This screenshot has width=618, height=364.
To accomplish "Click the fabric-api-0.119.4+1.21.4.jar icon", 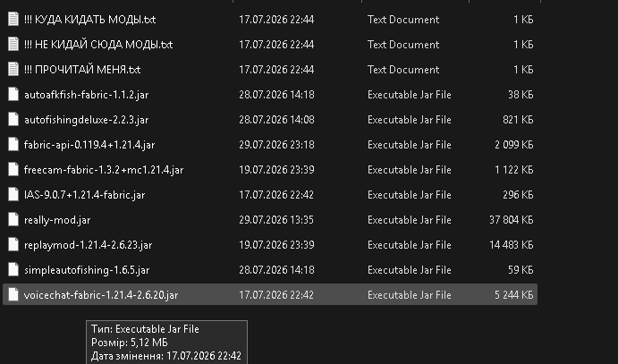I will click(13, 145).
